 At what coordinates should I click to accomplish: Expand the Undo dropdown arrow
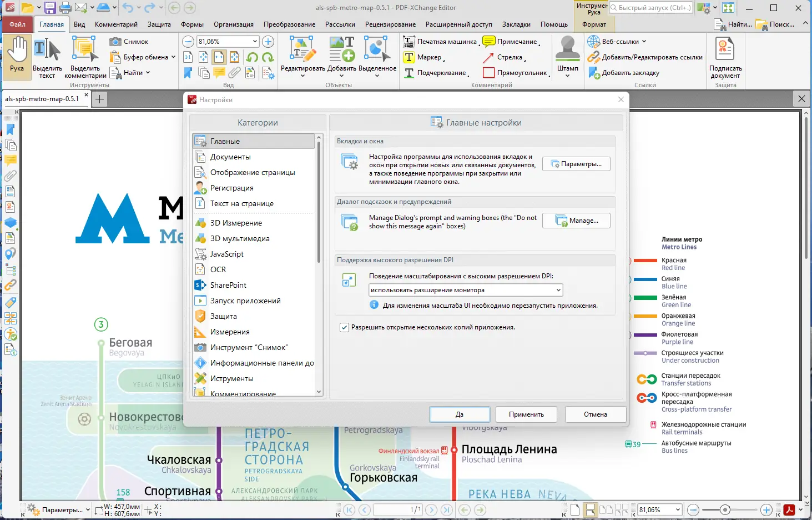(x=138, y=8)
